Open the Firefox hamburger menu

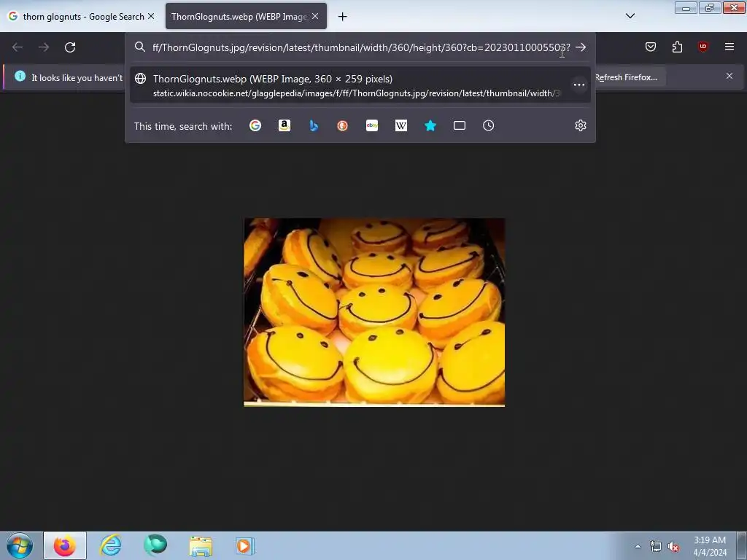click(x=729, y=47)
